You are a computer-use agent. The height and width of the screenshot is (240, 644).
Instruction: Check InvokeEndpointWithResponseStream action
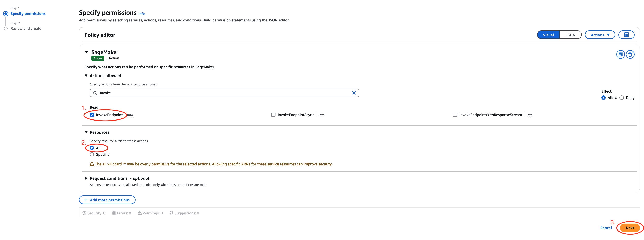pyautogui.click(x=455, y=115)
